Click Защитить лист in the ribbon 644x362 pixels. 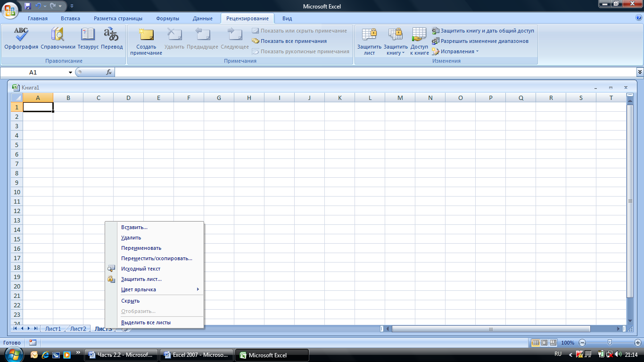[369, 41]
